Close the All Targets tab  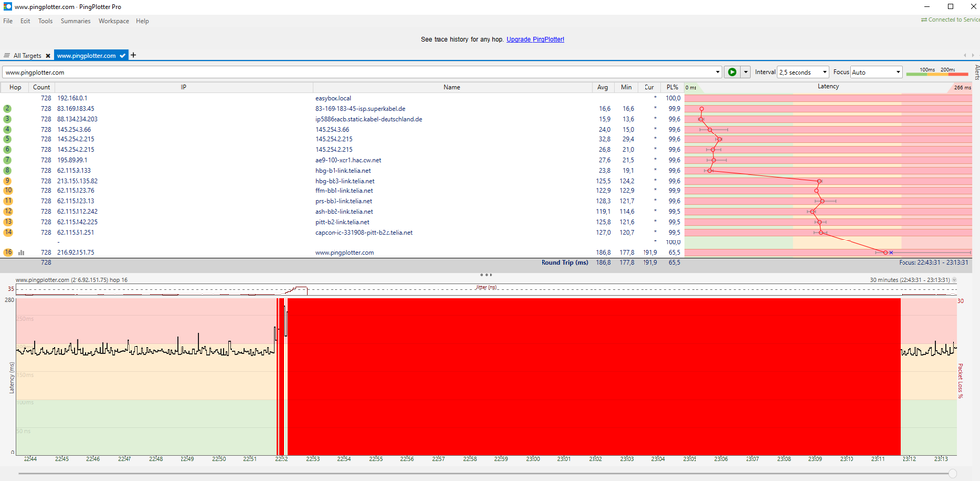(47, 56)
